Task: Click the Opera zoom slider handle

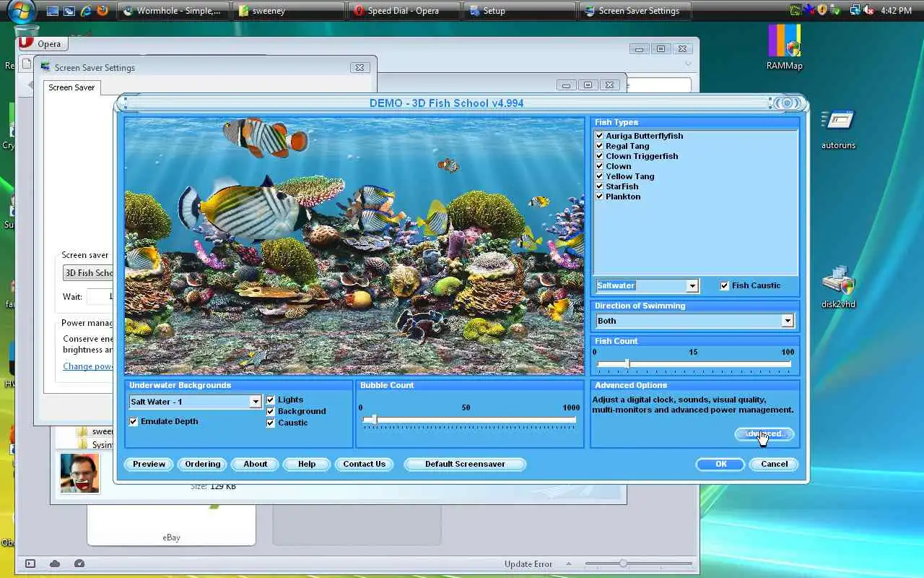Action: pos(623,564)
